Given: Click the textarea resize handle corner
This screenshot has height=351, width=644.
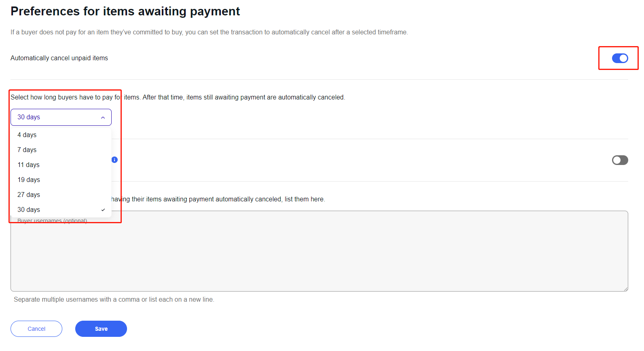Looking at the screenshot, I should point(625,289).
